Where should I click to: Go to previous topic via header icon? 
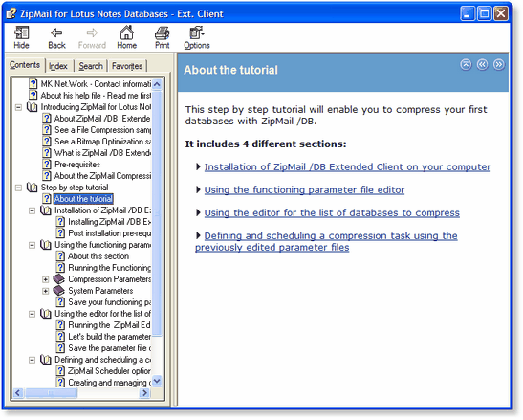click(482, 64)
